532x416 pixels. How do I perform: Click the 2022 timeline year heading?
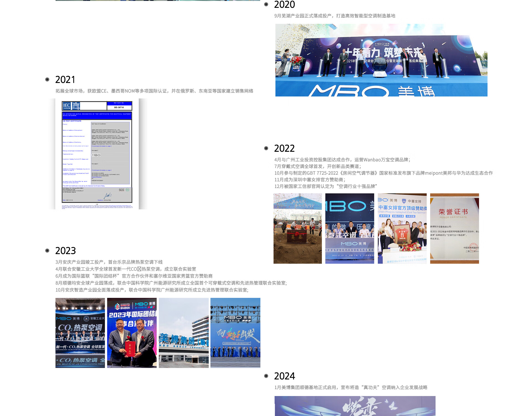coord(284,148)
